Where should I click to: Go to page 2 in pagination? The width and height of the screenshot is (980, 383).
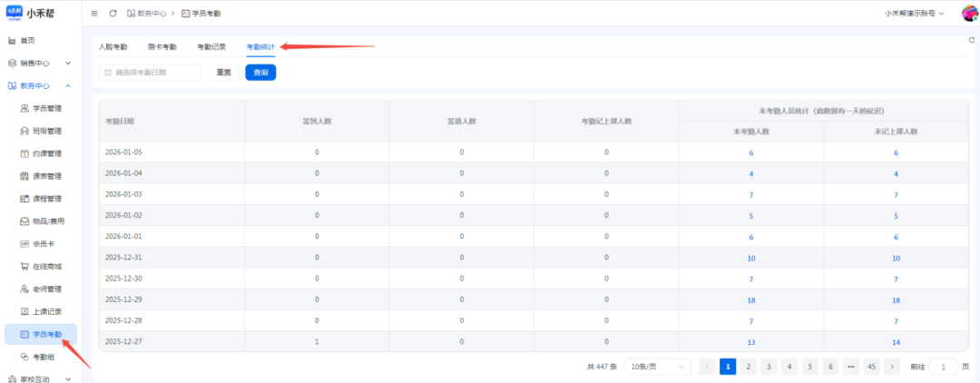[x=748, y=367]
